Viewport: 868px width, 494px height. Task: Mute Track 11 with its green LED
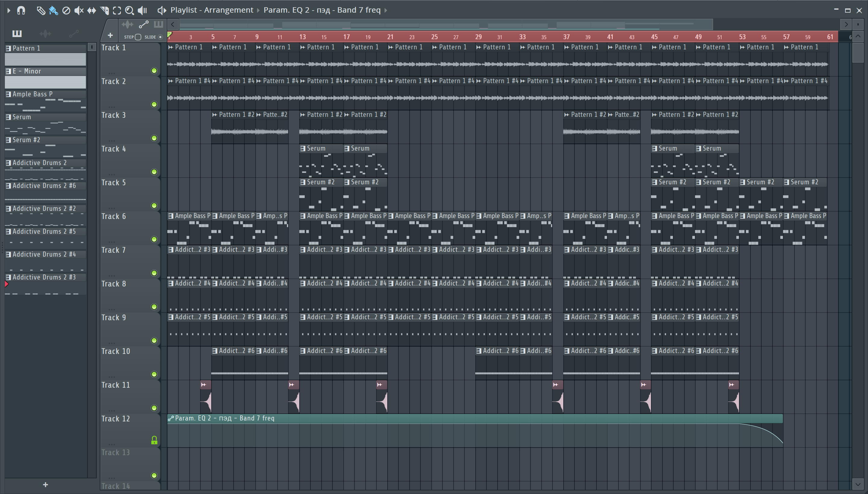coord(154,408)
